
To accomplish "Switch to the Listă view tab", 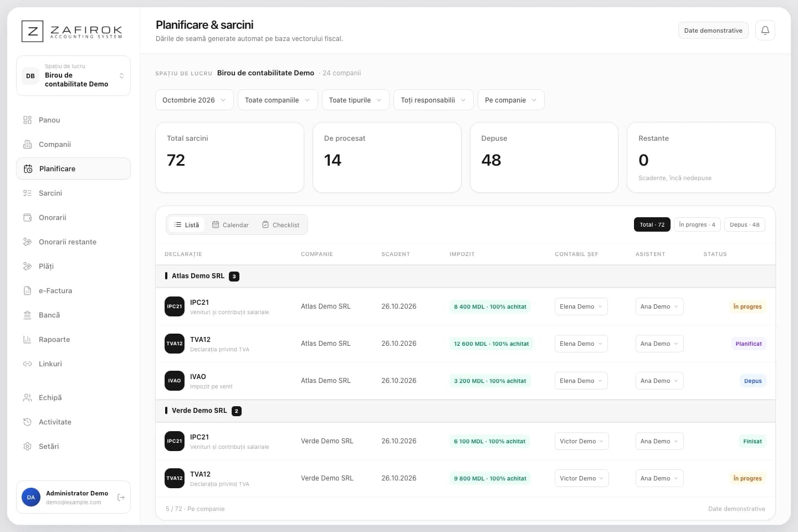I will [186, 224].
